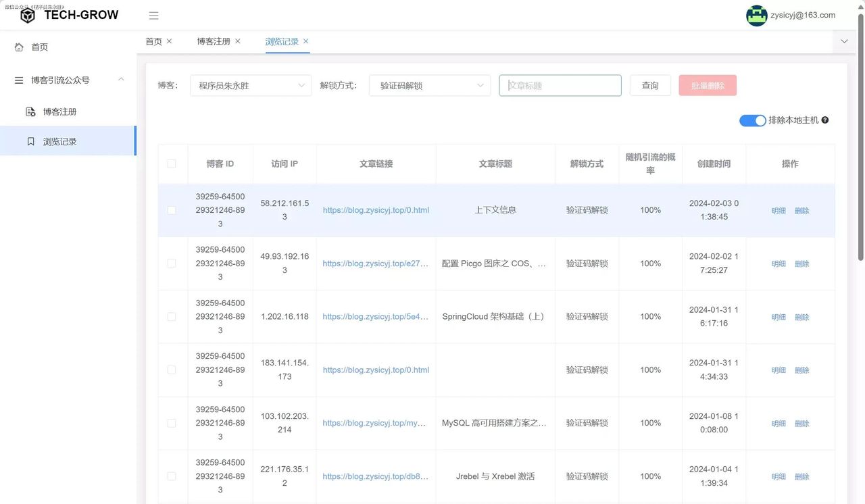The width and height of the screenshot is (865, 504).
Task: Check the row with IP 221.176.35.12
Action: click(x=172, y=476)
